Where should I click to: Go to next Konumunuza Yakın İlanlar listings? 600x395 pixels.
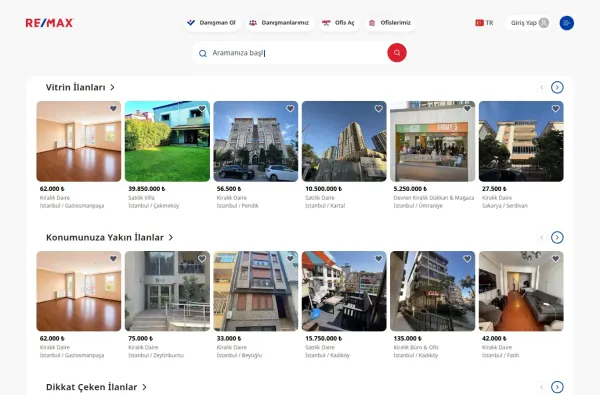pos(557,237)
